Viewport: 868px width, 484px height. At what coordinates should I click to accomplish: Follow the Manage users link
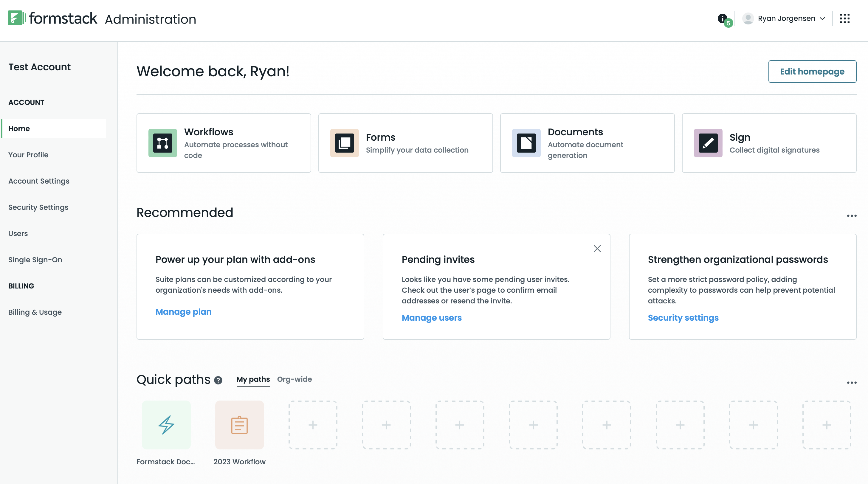coord(432,318)
